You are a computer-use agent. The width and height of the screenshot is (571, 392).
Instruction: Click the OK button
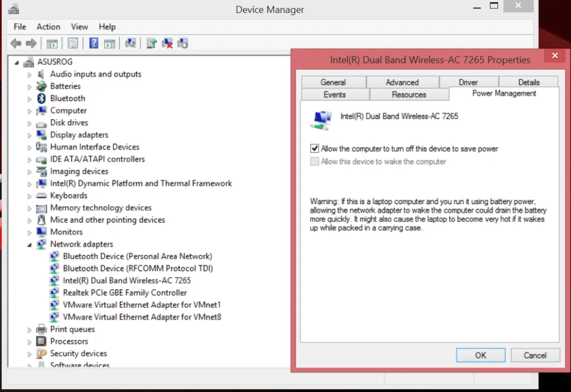click(480, 355)
